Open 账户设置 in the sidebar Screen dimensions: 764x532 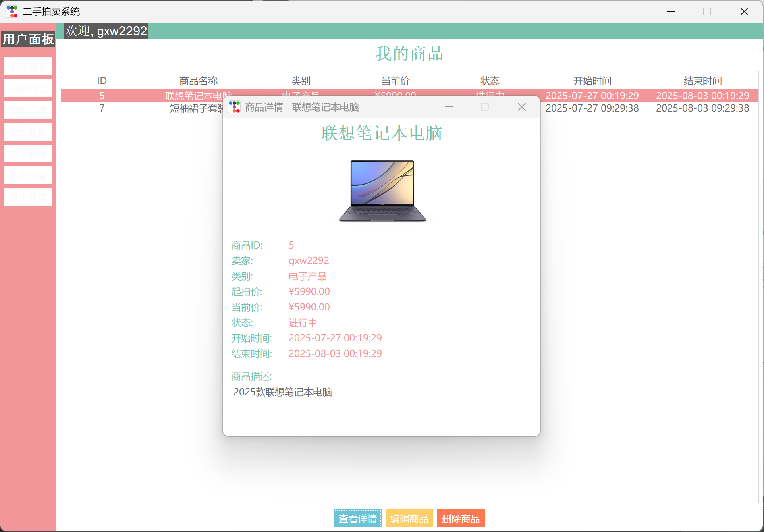tap(28, 175)
